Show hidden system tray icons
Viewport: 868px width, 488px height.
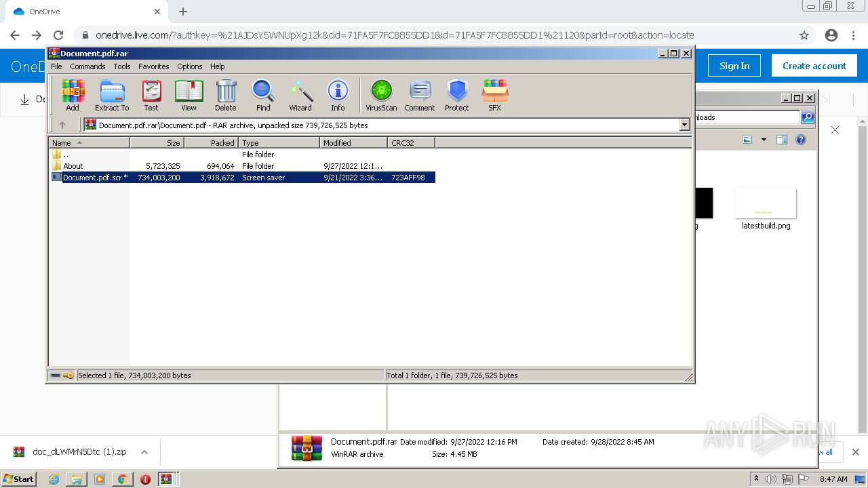coord(757,479)
